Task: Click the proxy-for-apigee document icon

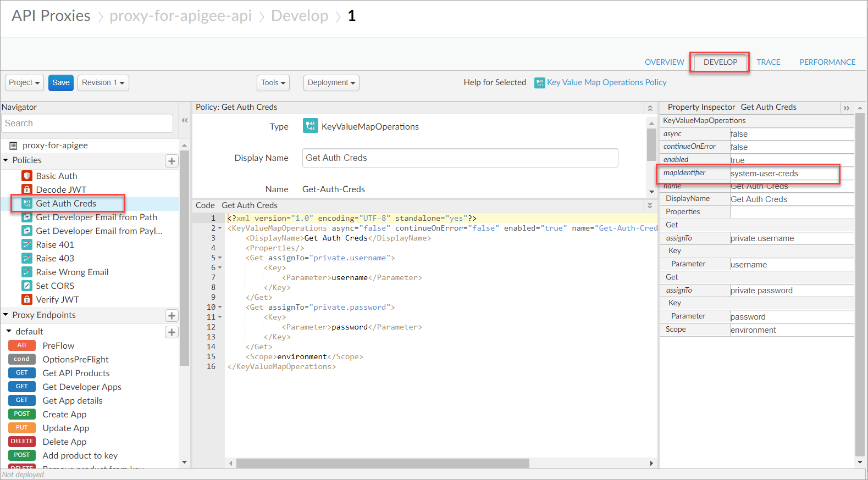Action: tap(13, 146)
